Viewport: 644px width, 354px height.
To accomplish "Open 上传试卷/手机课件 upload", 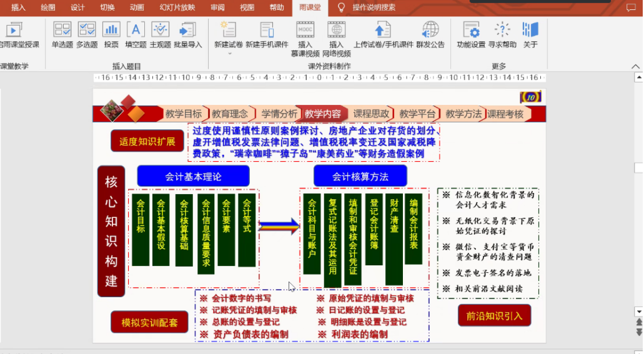I will (383, 36).
